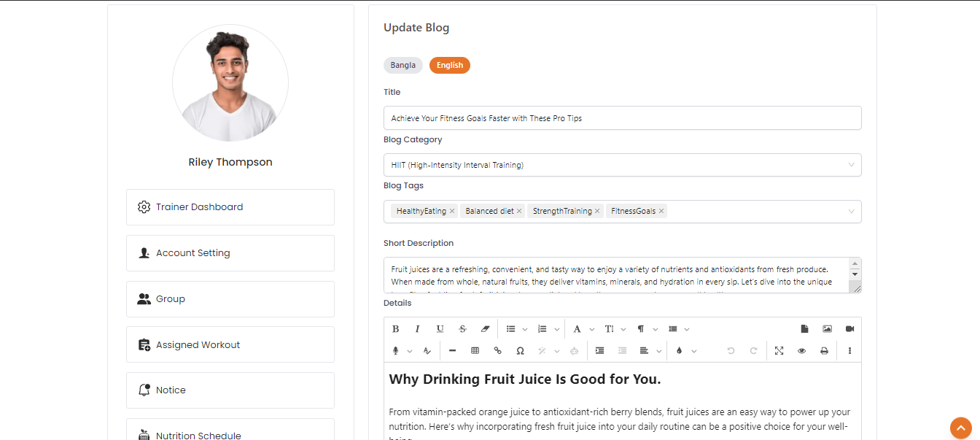Switch to the Bangla language tab
The image size is (980, 440).
tap(402, 65)
